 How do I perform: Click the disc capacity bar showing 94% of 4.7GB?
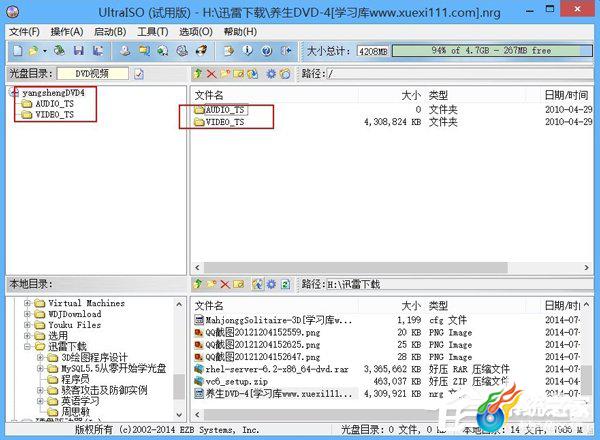(492, 51)
